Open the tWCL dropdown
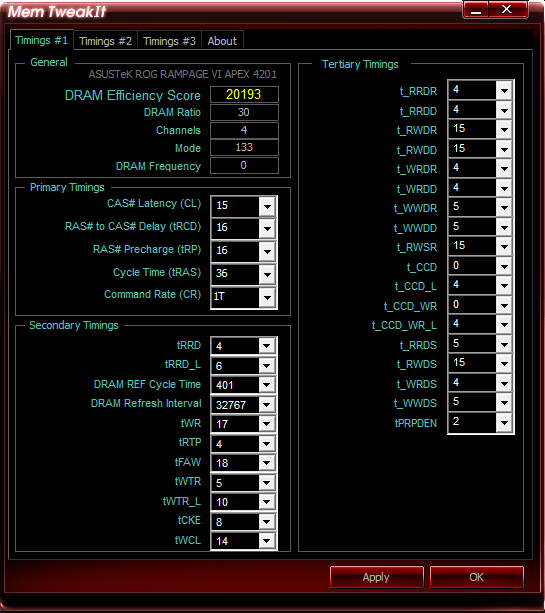Viewport: 545px width, 613px height. coord(267,541)
